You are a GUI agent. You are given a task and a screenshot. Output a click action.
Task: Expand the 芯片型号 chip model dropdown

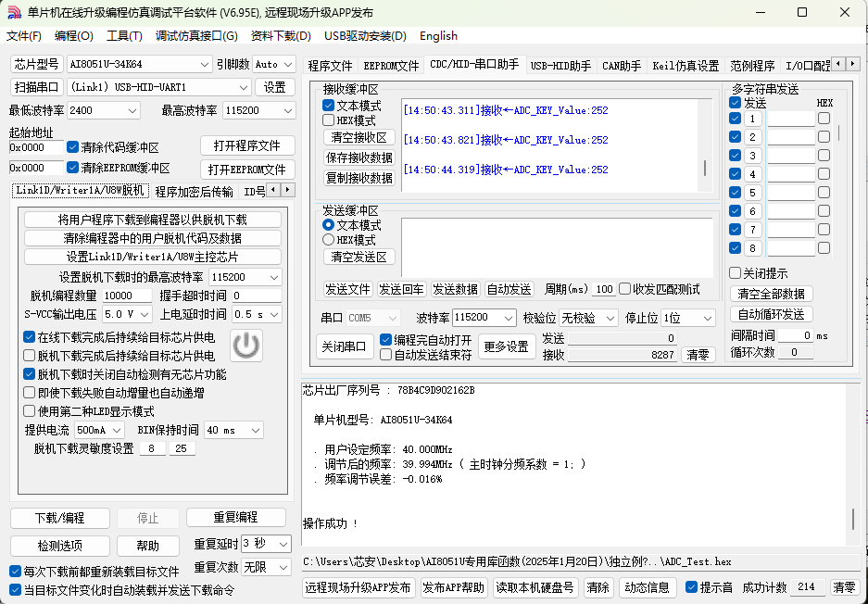pos(205,64)
